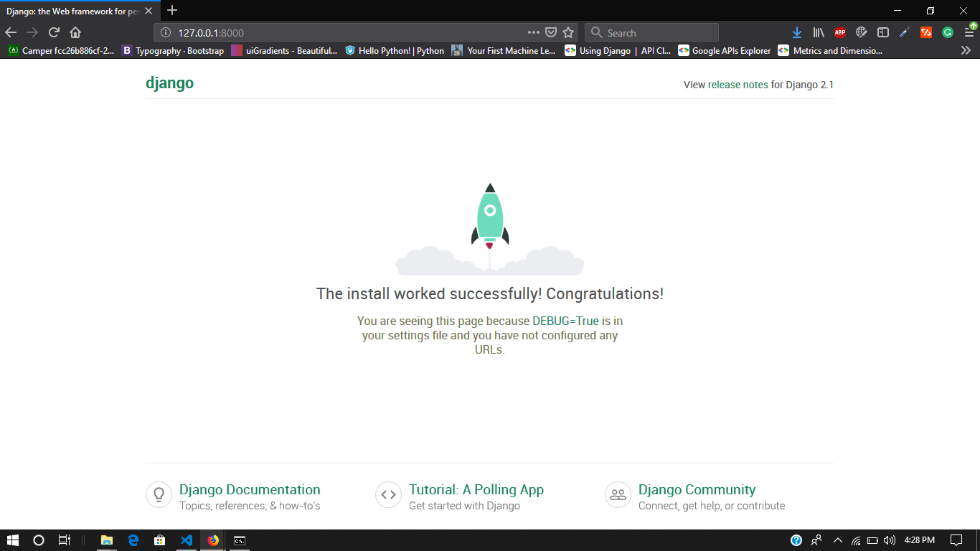Show site information icon in address bar

[166, 32]
